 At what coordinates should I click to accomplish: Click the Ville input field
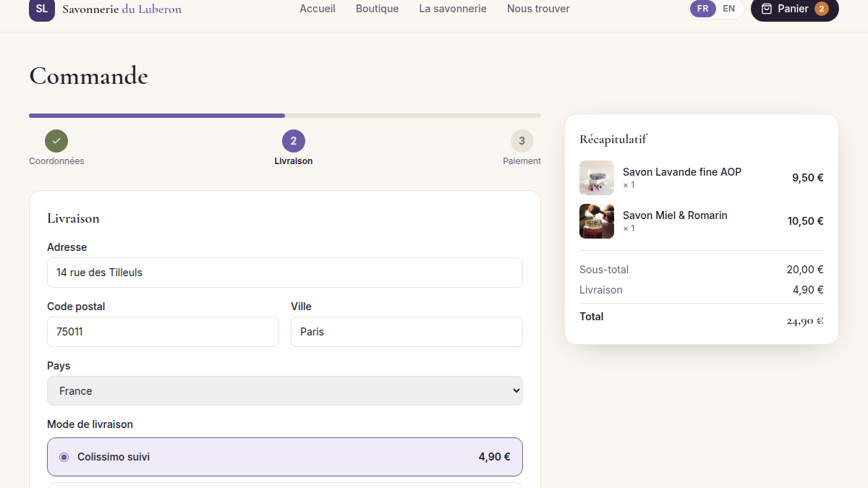(x=407, y=332)
